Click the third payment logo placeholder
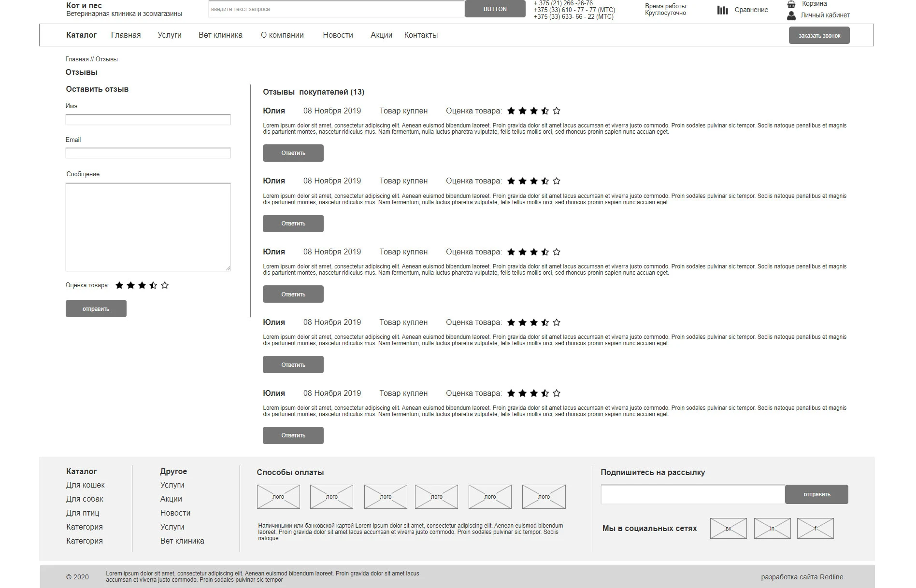The height and width of the screenshot is (588, 916). (x=386, y=497)
